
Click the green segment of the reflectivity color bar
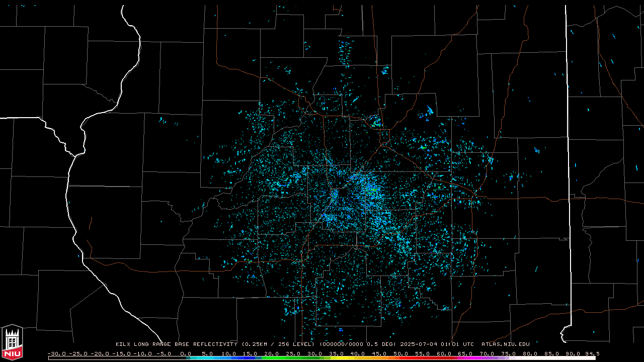[x=292, y=358]
